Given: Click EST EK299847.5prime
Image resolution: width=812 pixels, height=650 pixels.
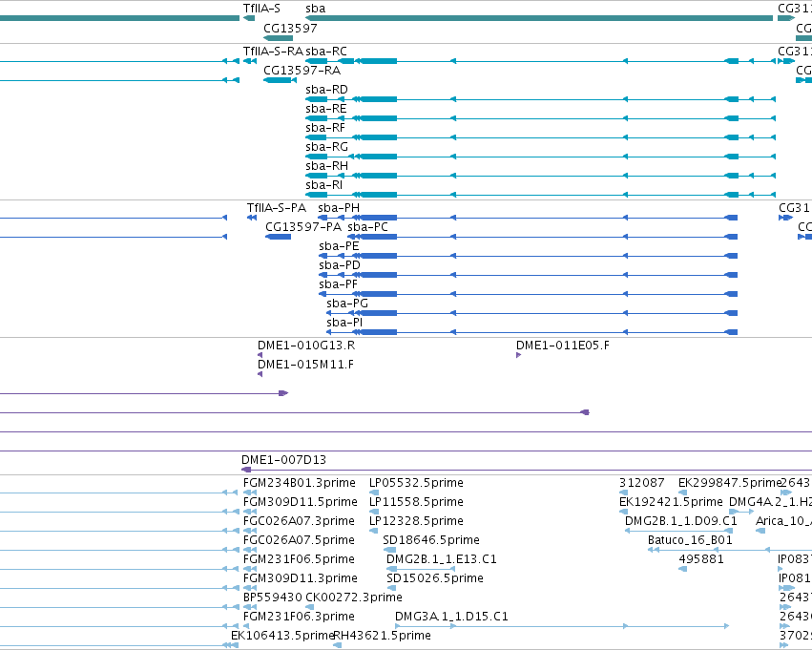Looking at the screenshot, I should [730, 483].
